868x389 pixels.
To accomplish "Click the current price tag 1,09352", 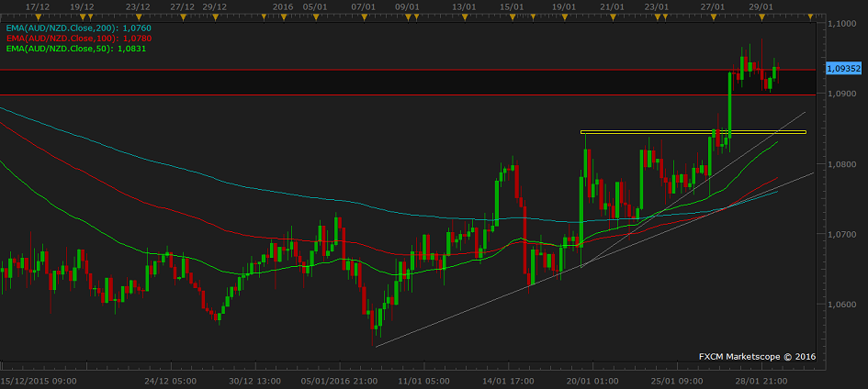I will pos(843,69).
